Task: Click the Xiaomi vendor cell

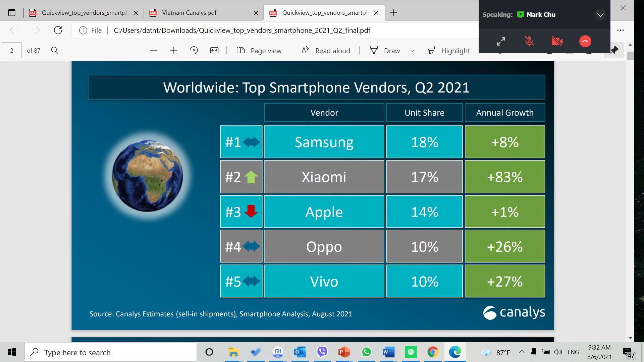Action: coord(324,177)
